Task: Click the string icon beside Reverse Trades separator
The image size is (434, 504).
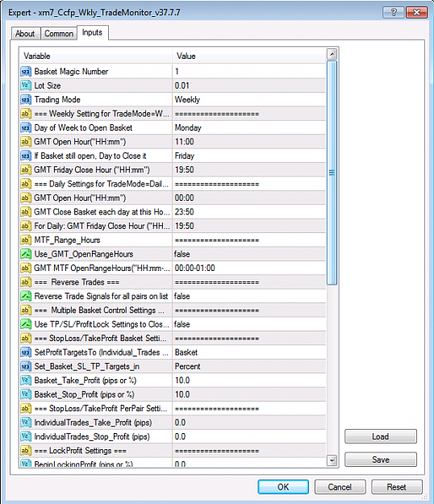Action: tap(26, 282)
